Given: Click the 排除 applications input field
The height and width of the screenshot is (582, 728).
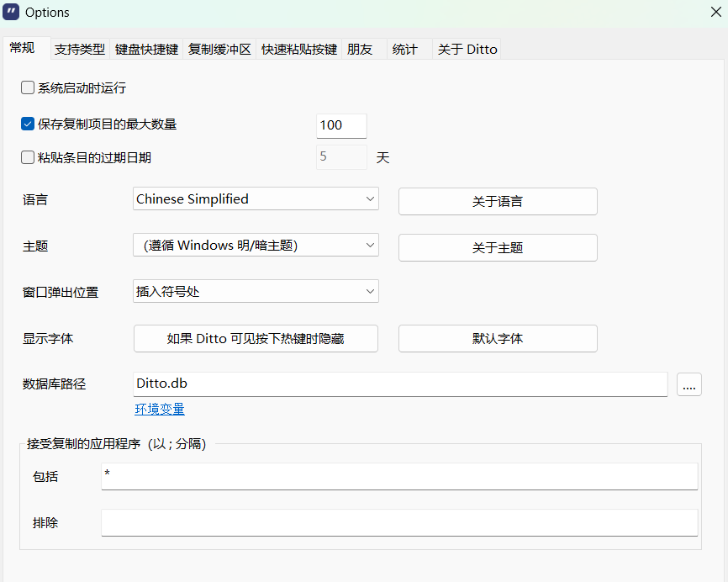Looking at the screenshot, I should pyautogui.click(x=399, y=522).
